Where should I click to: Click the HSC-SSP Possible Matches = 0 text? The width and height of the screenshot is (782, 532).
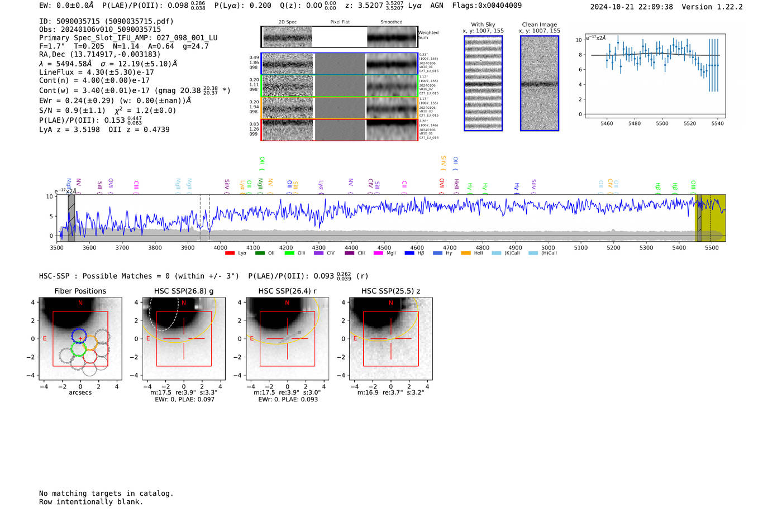coord(139,276)
